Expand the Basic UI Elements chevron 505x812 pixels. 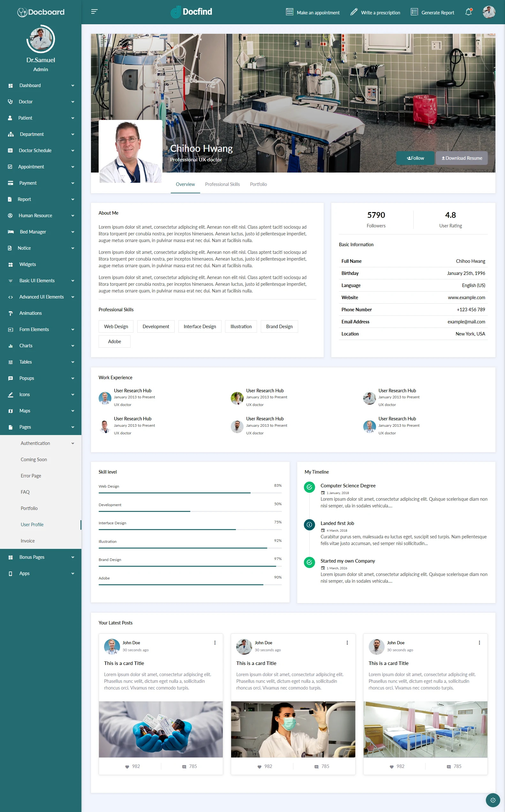(73, 281)
